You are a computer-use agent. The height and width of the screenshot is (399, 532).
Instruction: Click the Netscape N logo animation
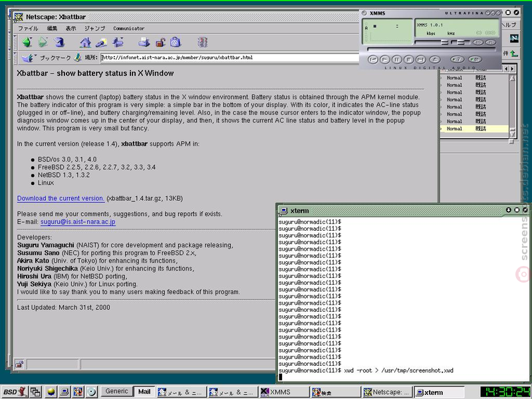coord(514,39)
